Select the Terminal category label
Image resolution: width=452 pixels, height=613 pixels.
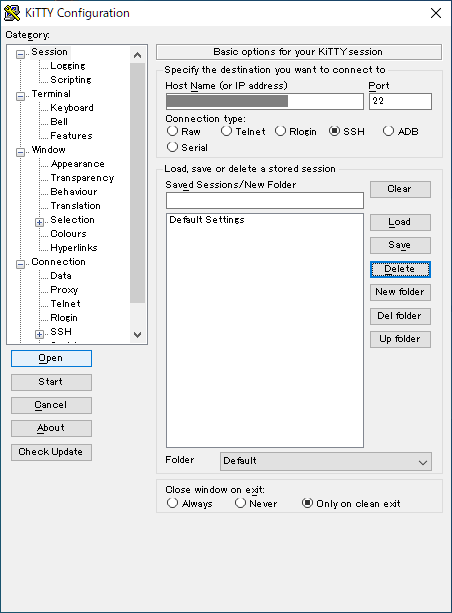(51, 94)
